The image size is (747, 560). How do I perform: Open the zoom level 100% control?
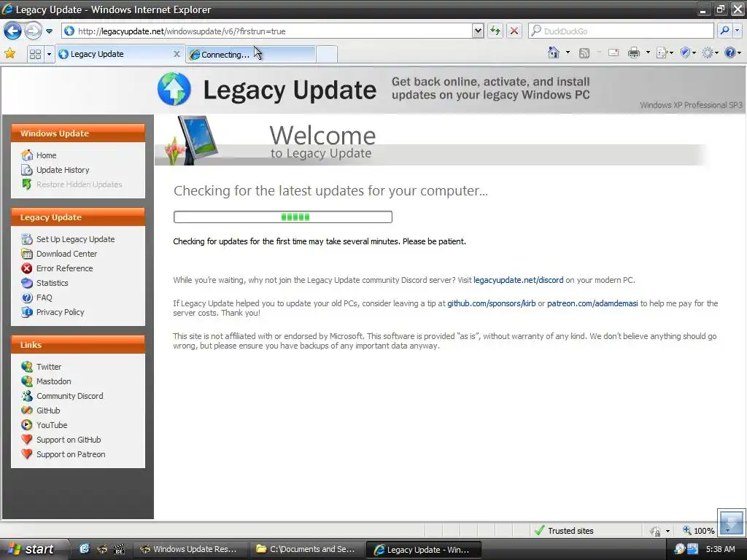click(x=700, y=531)
